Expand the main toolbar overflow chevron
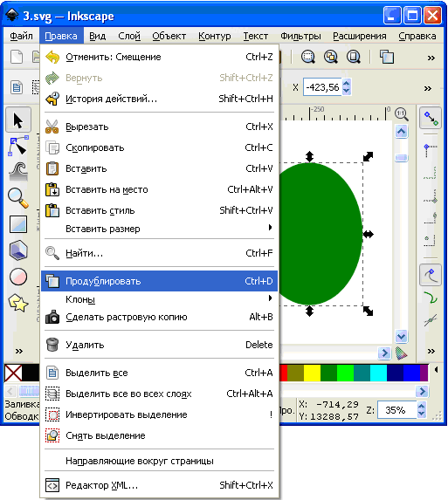 [431, 58]
